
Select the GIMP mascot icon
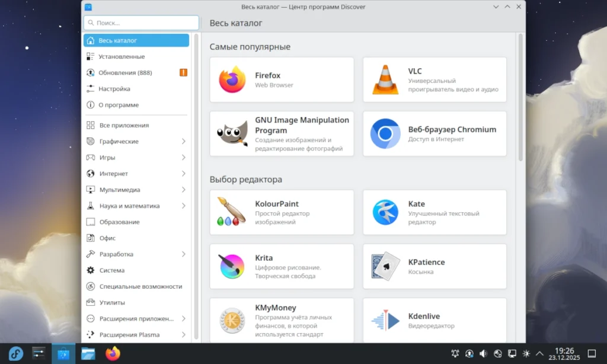click(232, 133)
